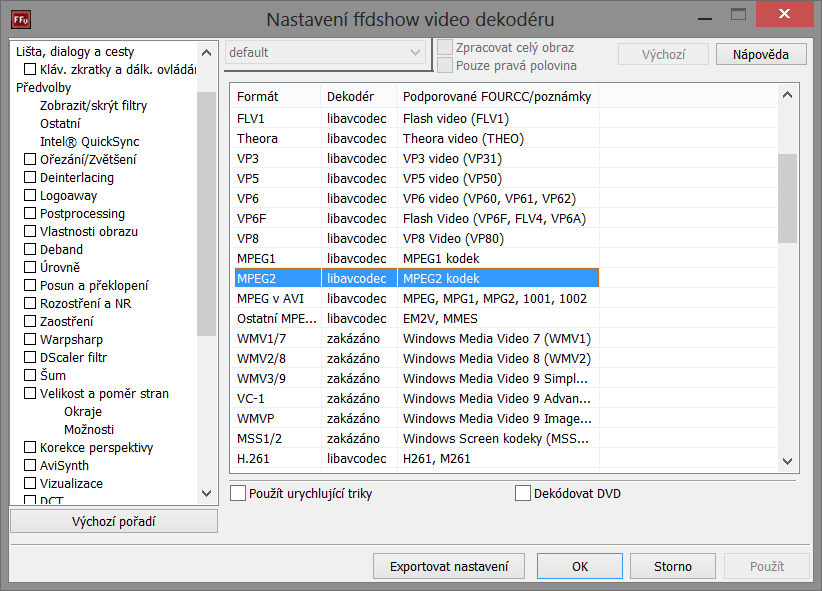
Task: Enable the Deinterlacing filter checkbox
Action: (x=30, y=178)
